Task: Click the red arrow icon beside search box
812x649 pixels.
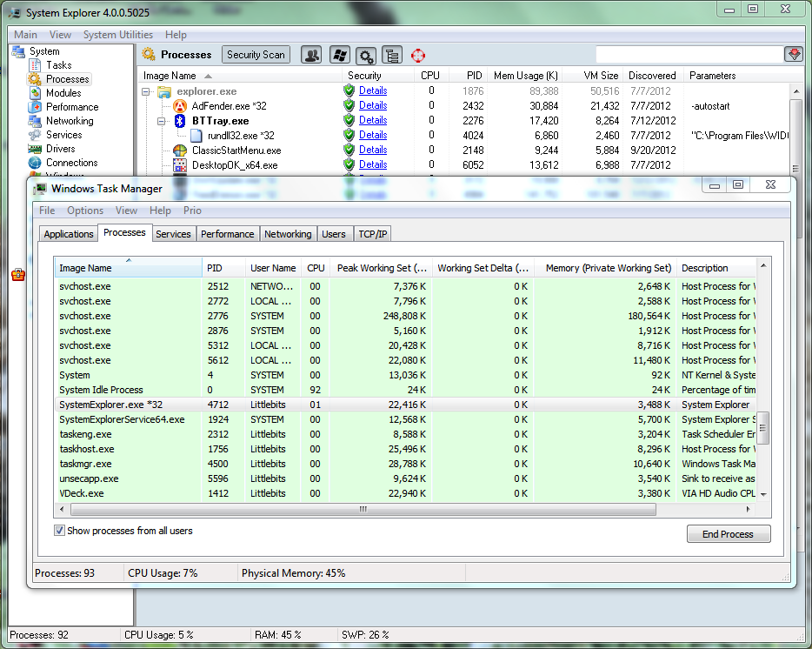Action: (x=793, y=55)
